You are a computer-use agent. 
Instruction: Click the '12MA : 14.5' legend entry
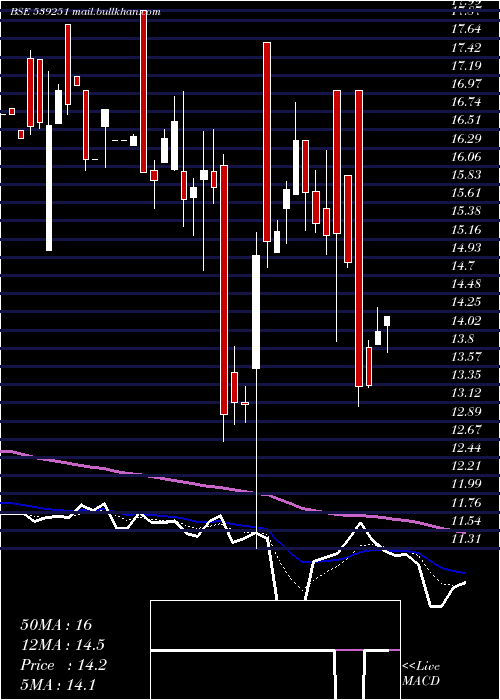[63, 645]
